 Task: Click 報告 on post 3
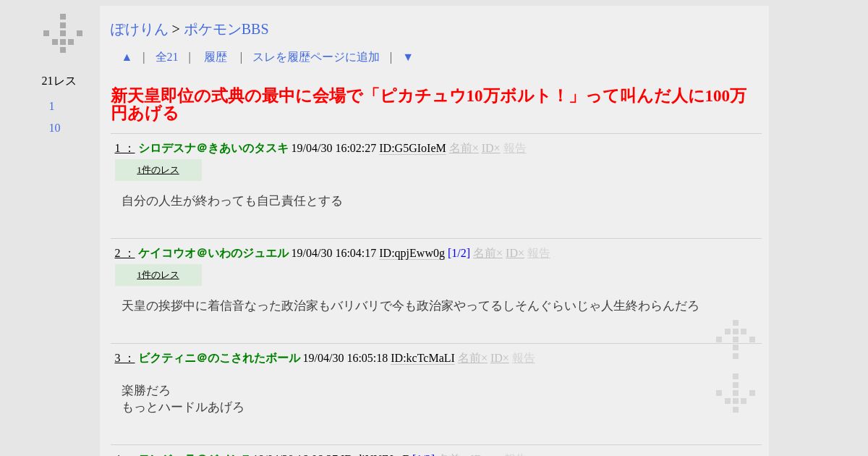(x=524, y=358)
